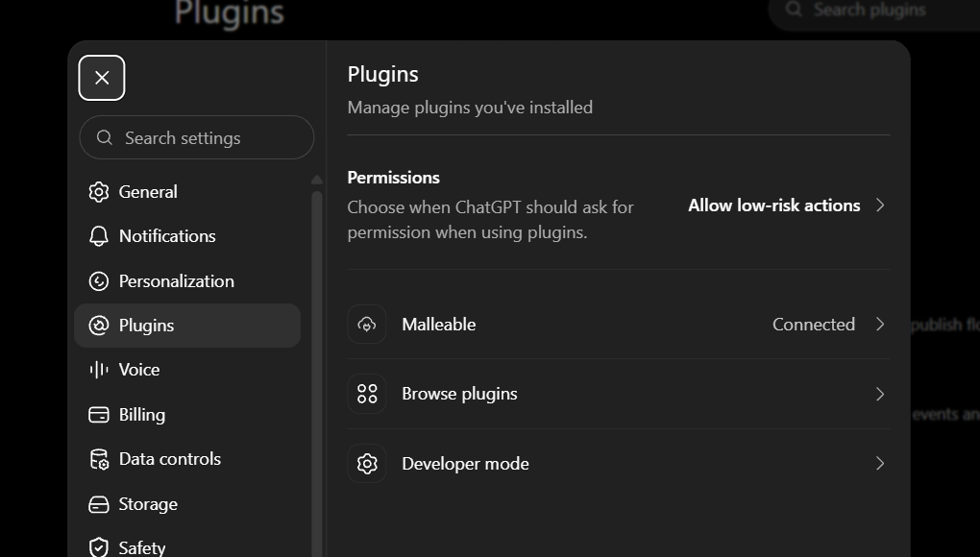
Task: Open Voice settings
Action: [x=187, y=370]
